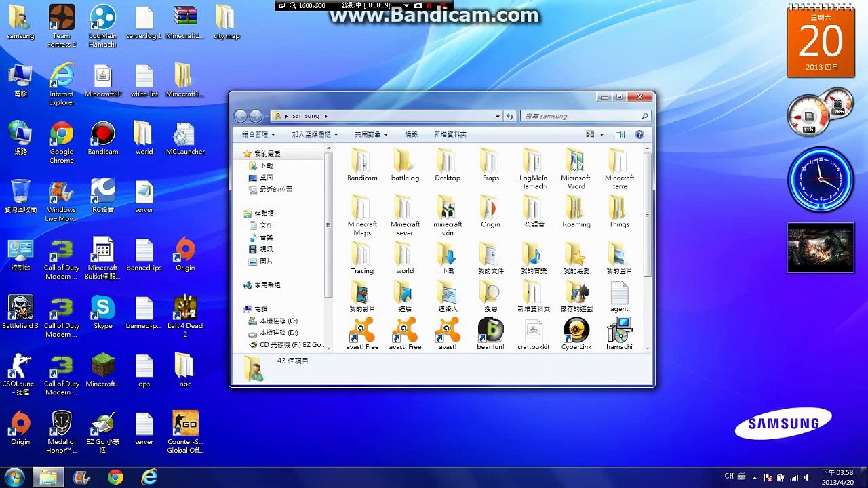Select the Things folder in Explorer
The height and width of the screenshot is (488, 868).
point(619,211)
